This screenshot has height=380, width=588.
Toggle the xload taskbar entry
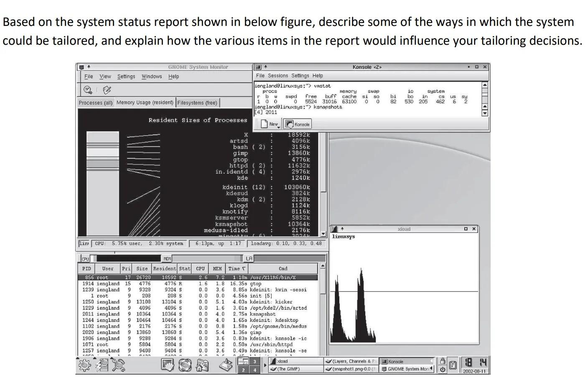coord(293,361)
